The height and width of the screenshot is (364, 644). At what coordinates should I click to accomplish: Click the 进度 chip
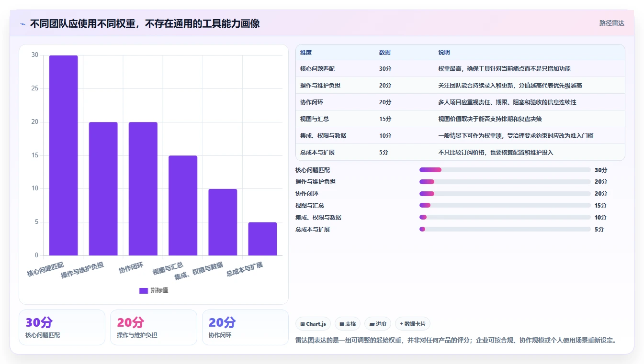[x=378, y=324]
